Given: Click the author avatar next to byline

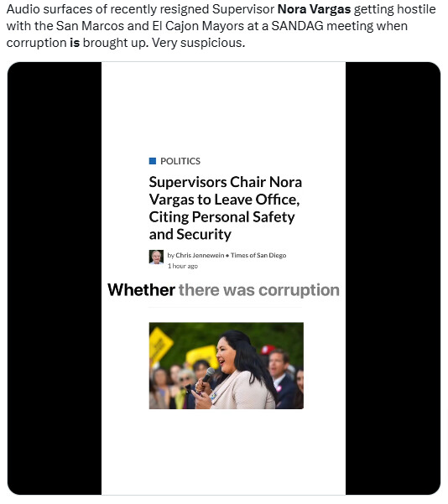Looking at the screenshot, I should click(156, 257).
